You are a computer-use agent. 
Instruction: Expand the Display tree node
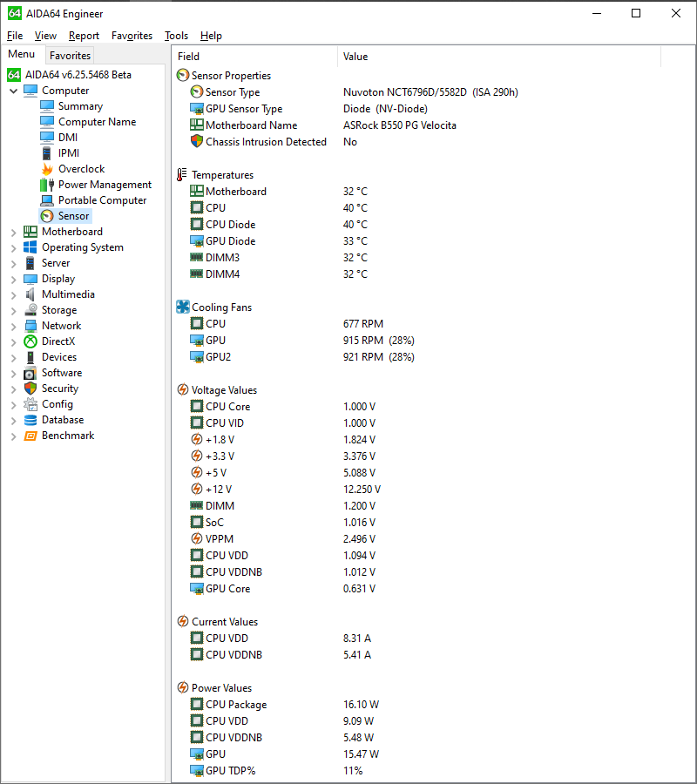coord(13,279)
